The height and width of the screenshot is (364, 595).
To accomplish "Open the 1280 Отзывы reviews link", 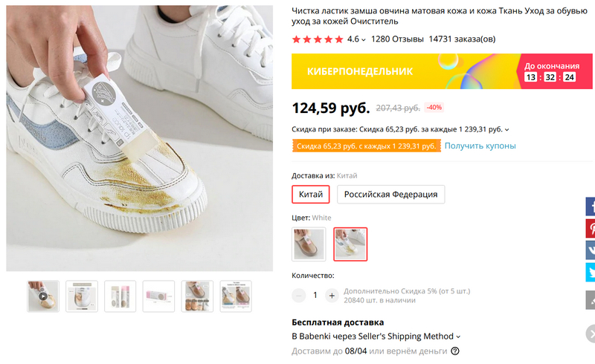I will 397,39.
